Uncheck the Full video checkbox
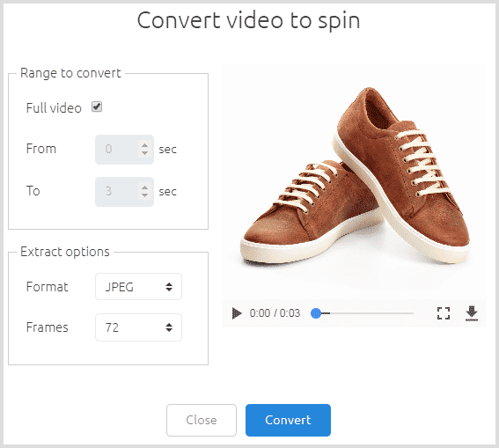The height and width of the screenshot is (448, 499). (97, 106)
